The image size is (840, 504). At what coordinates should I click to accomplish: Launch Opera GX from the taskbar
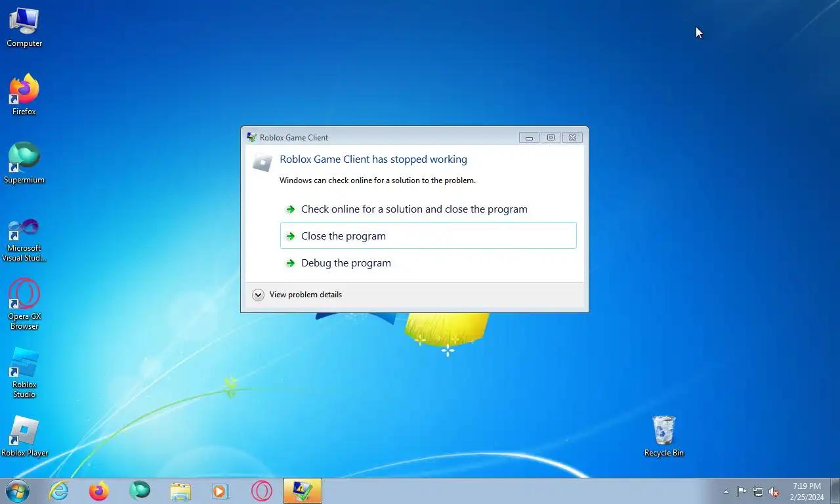coord(261,491)
